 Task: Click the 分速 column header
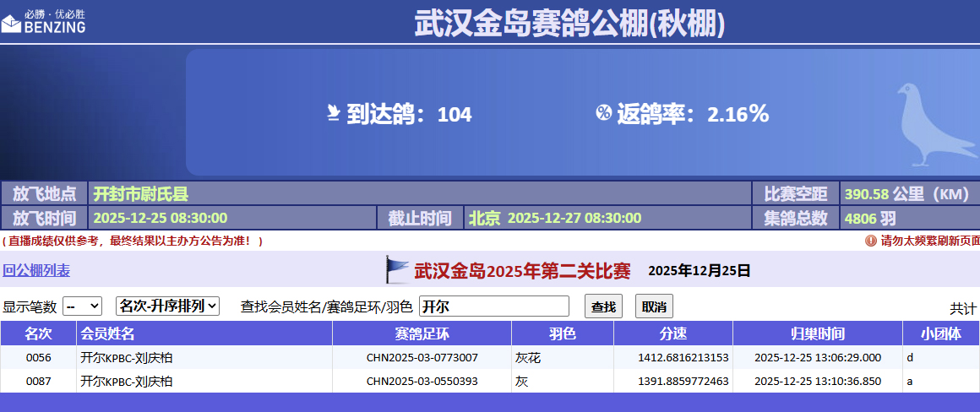click(672, 333)
